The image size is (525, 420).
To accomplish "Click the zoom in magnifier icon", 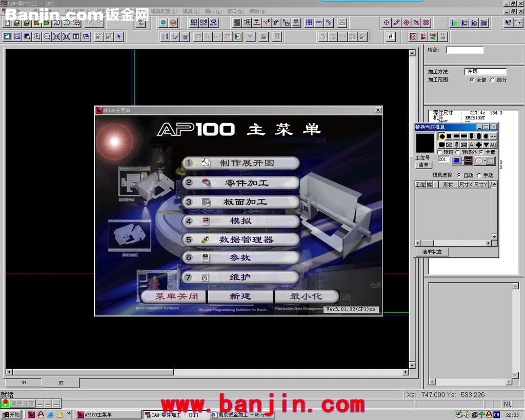I will point(37,36).
